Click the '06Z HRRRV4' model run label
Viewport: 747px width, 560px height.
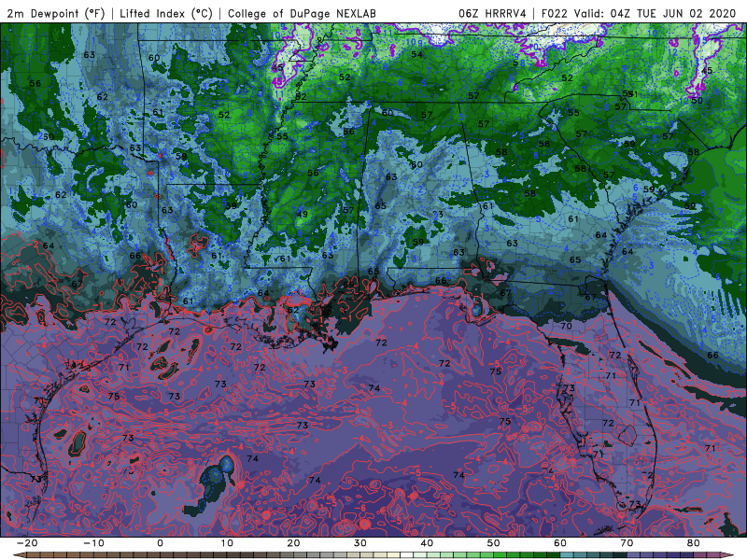(x=493, y=13)
